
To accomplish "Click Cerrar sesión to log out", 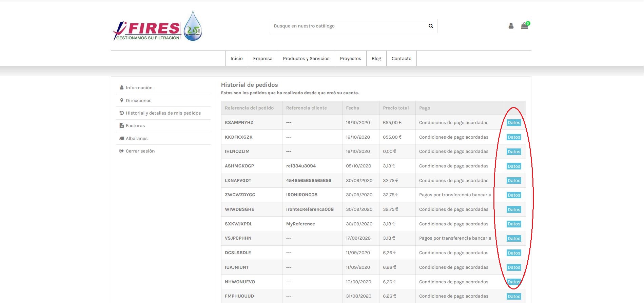I will [x=140, y=151].
